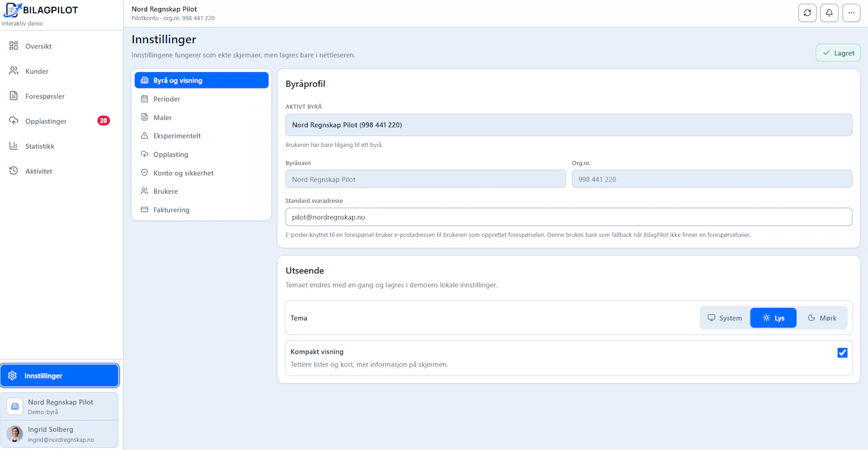
Task: Go to Aktivitet in the sidebar
Action: (x=60, y=171)
